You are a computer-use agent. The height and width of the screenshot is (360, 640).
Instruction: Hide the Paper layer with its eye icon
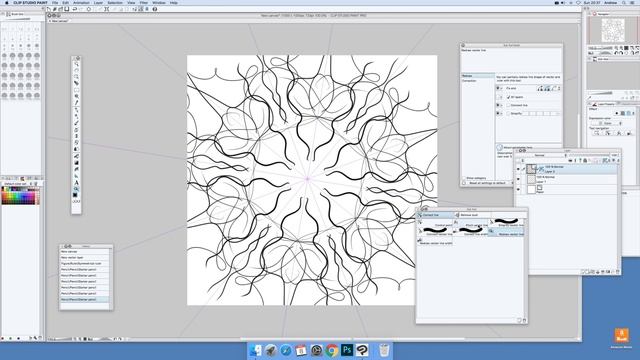coord(518,189)
